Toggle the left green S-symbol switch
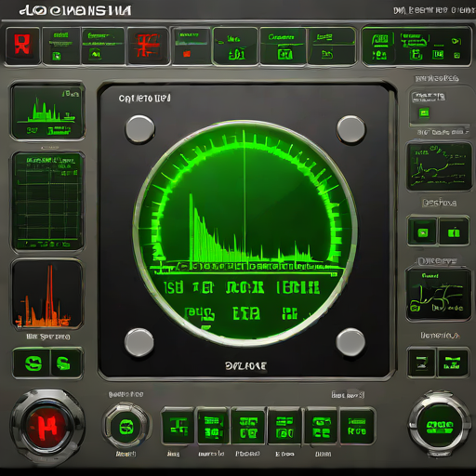This screenshot has width=476, height=476. click(x=32, y=364)
